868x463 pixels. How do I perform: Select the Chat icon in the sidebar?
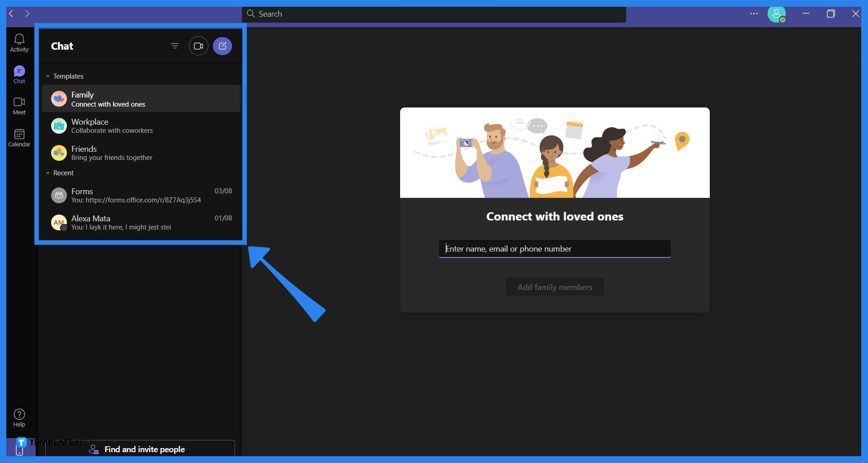[x=19, y=74]
